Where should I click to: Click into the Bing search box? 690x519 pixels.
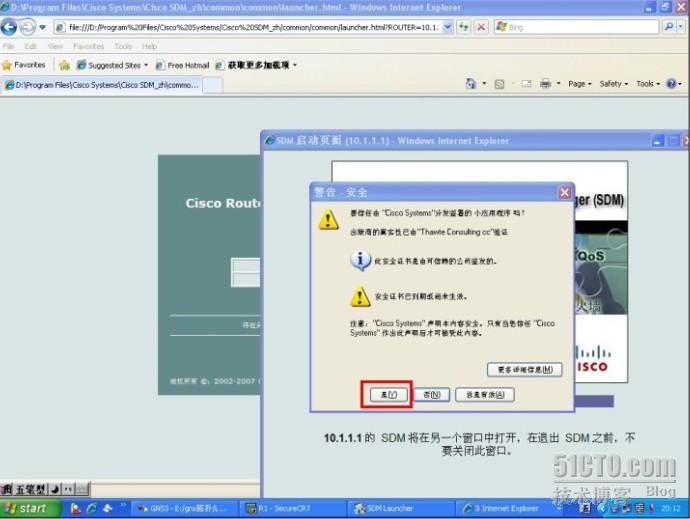pos(576,27)
